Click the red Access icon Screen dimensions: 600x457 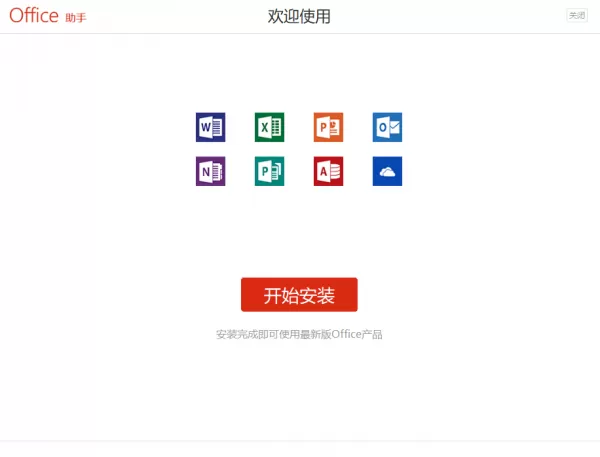pos(328,171)
